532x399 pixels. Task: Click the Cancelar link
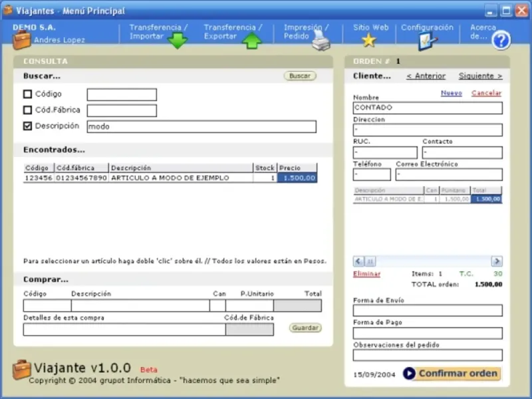486,93
